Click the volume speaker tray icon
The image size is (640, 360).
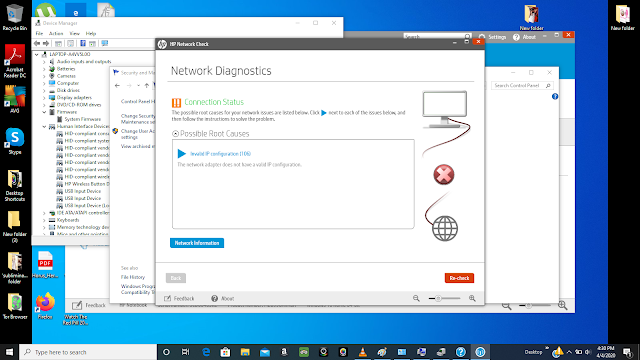tap(588, 352)
